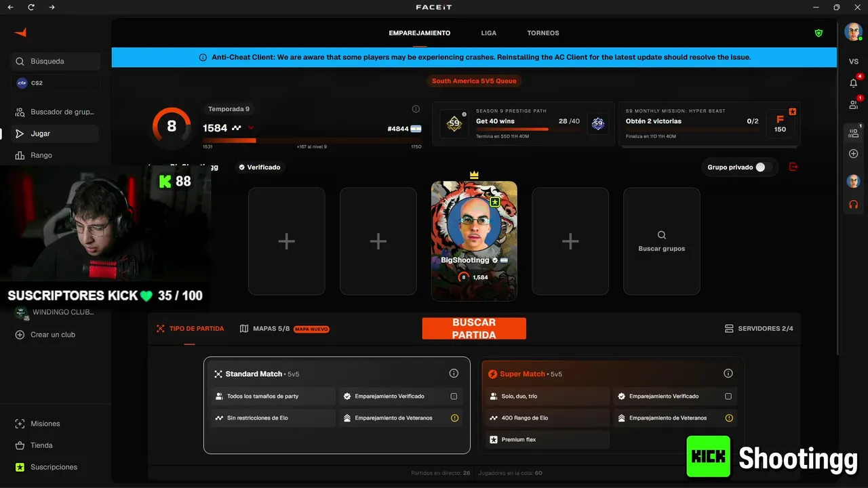The height and width of the screenshot is (488, 868).
Task: Focus the Búsqueda search field
Action: (57, 62)
